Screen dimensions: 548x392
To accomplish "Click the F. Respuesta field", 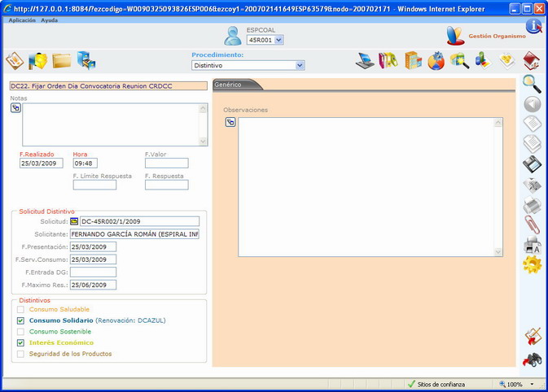I will [x=167, y=185].
